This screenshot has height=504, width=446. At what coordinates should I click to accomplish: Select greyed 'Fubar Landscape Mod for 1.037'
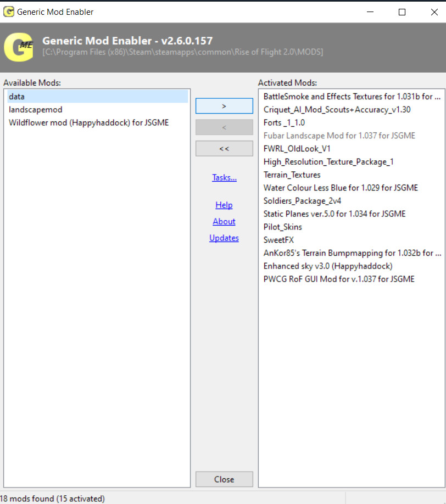click(x=352, y=136)
